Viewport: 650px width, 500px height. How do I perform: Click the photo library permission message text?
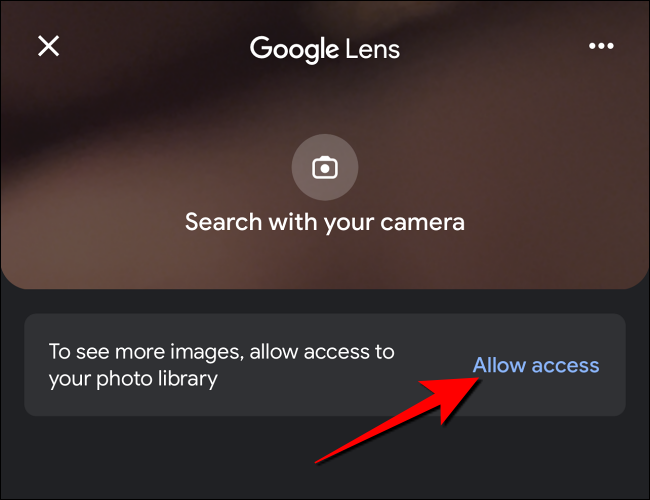221,365
